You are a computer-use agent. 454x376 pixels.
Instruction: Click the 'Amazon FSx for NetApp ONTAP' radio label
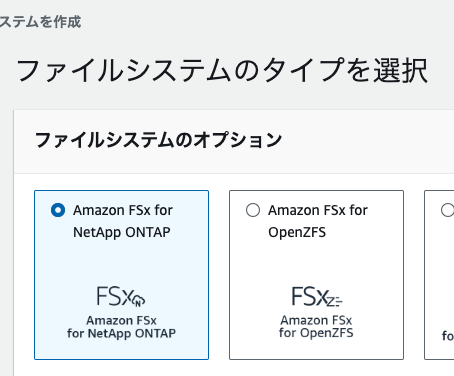tap(123, 221)
